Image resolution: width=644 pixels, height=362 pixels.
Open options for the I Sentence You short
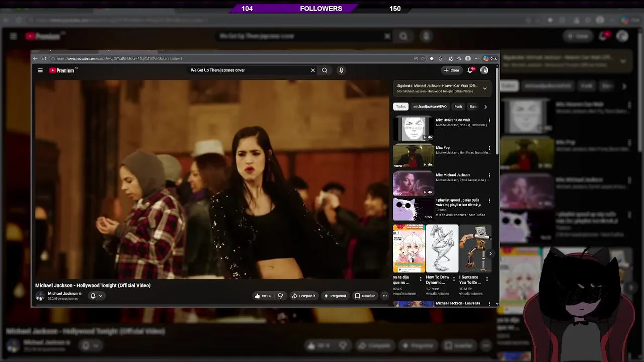[x=487, y=279]
